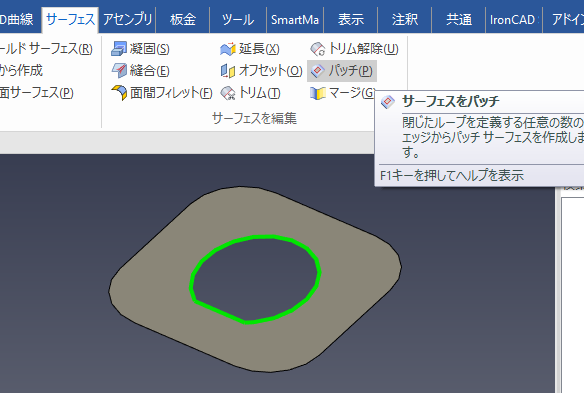Switch to the アセンブリ ribbon tab

pyautogui.click(x=127, y=19)
